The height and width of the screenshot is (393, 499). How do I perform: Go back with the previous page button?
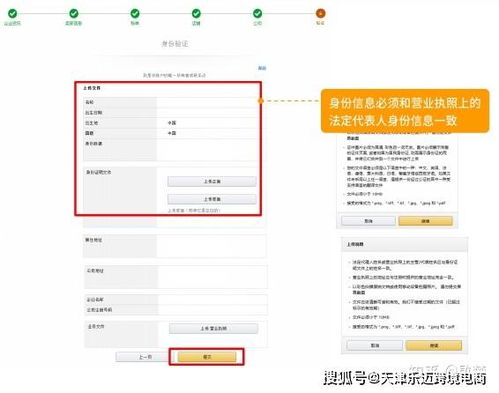143,357
